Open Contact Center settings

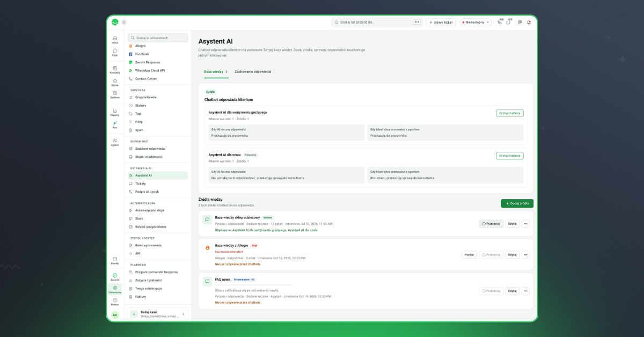158,79
